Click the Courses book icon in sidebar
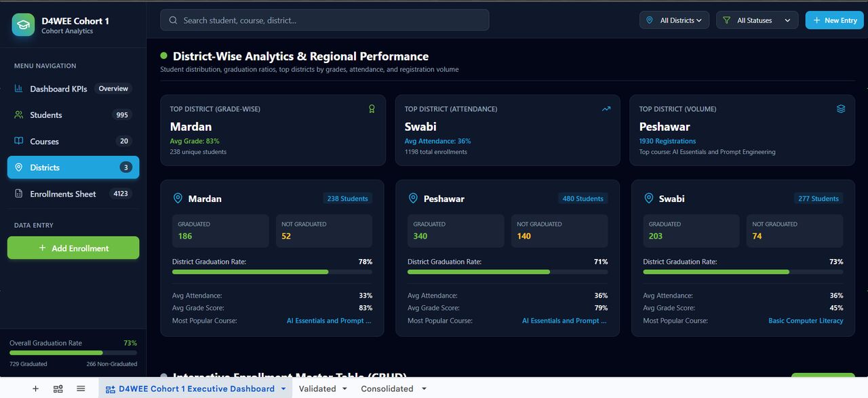Image resolution: width=868 pixels, height=398 pixels. [18, 141]
